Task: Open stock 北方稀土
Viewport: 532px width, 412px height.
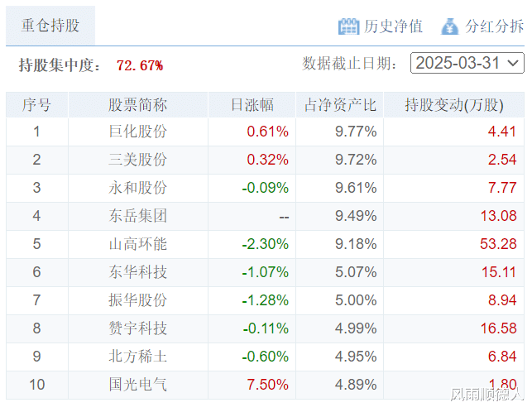Action: pos(137,357)
